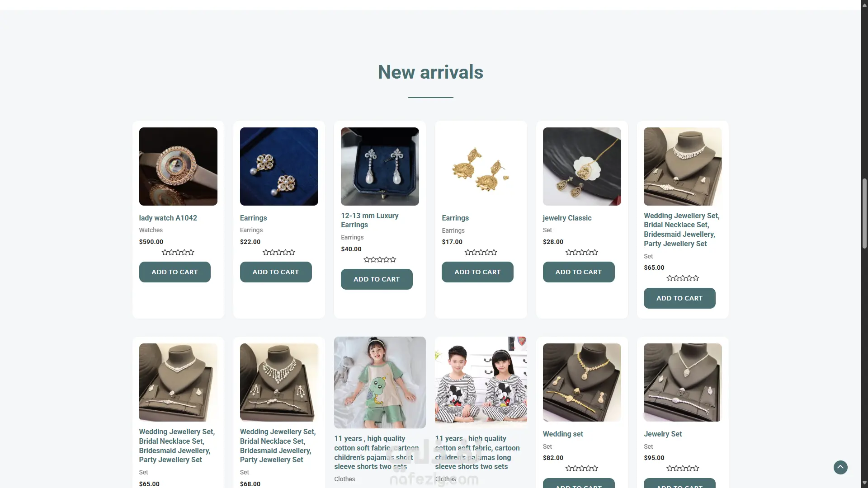
Task: Add the $17.00 gold Earrings to cart
Action: click(x=477, y=272)
